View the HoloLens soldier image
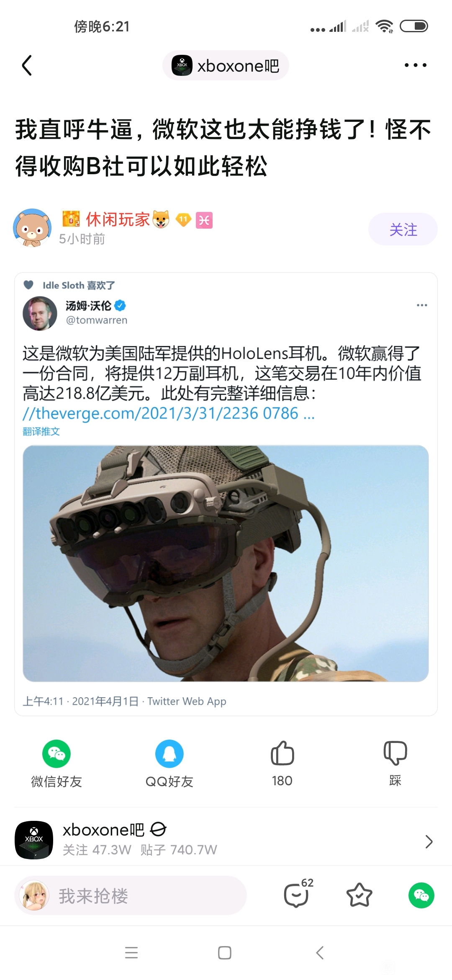This screenshot has width=452, height=980. (x=226, y=563)
